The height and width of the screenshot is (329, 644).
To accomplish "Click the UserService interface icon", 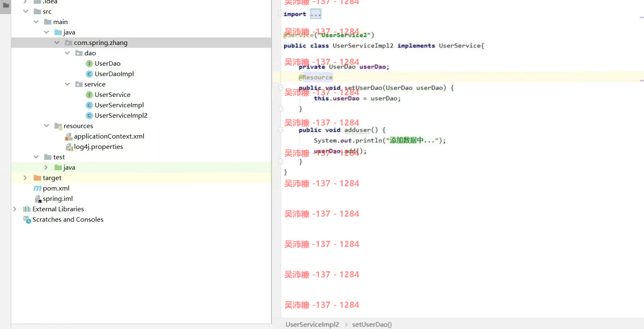I will point(89,95).
